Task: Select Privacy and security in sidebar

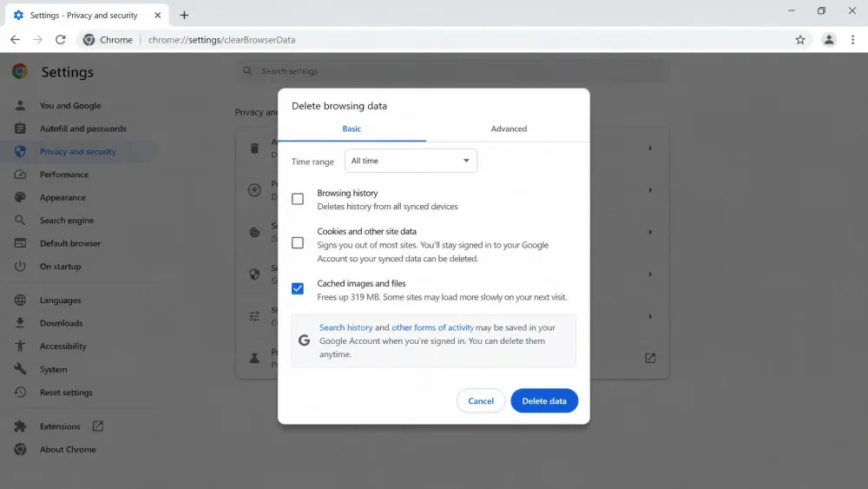Action: [79, 151]
